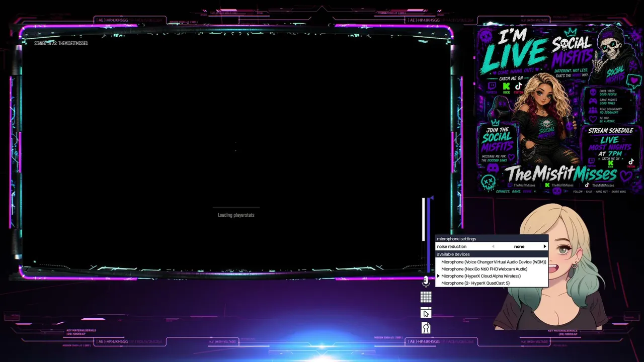
Task: Click the window-with-cursor icon
Action: click(x=426, y=313)
